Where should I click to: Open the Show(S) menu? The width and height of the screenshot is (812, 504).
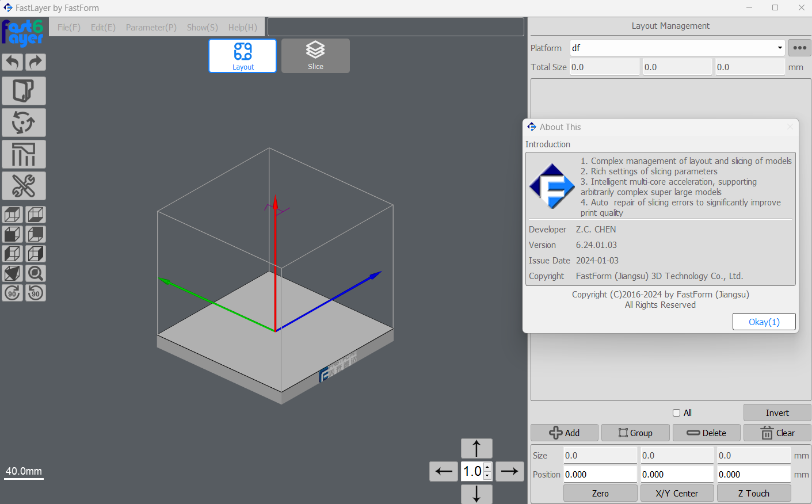pyautogui.click(x=202, y=27)
